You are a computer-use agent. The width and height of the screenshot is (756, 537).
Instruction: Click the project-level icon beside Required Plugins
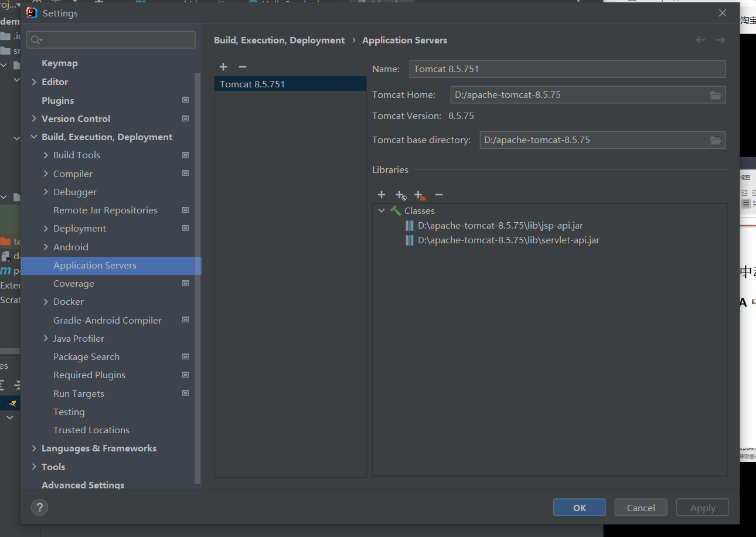tap(186, 375)
